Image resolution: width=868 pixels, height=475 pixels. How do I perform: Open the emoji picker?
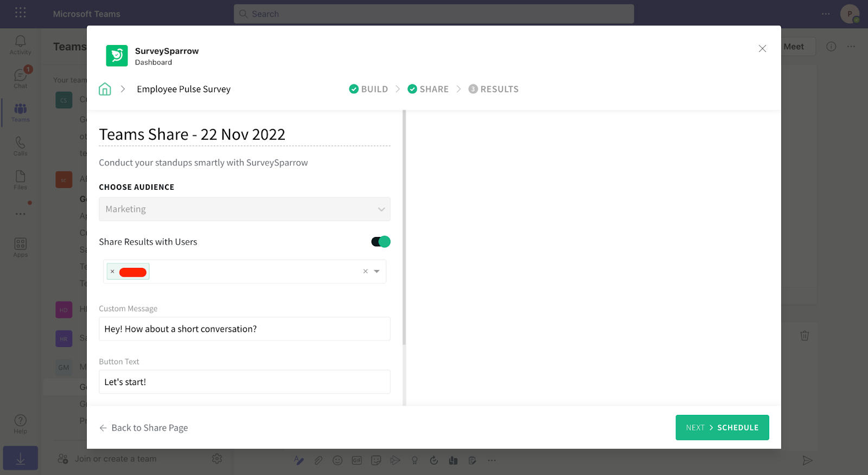[x=337, y=460]
